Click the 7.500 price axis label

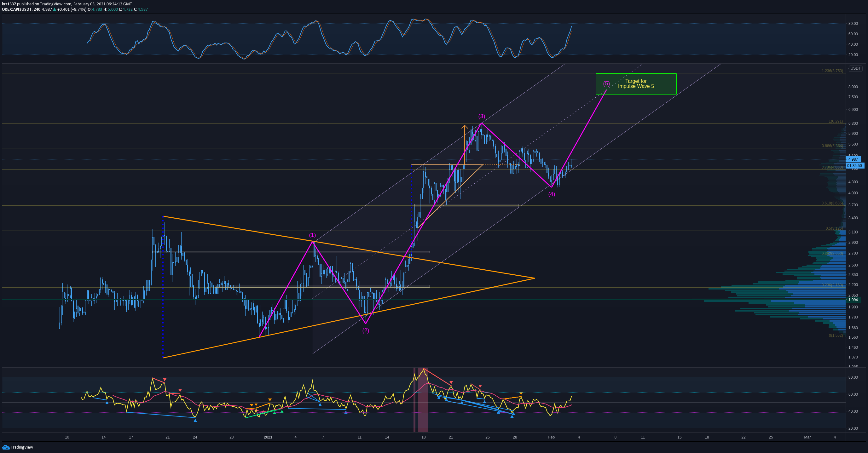853,97
